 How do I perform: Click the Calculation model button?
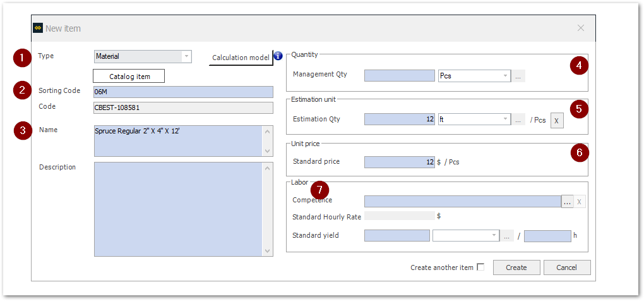point(241,58)
